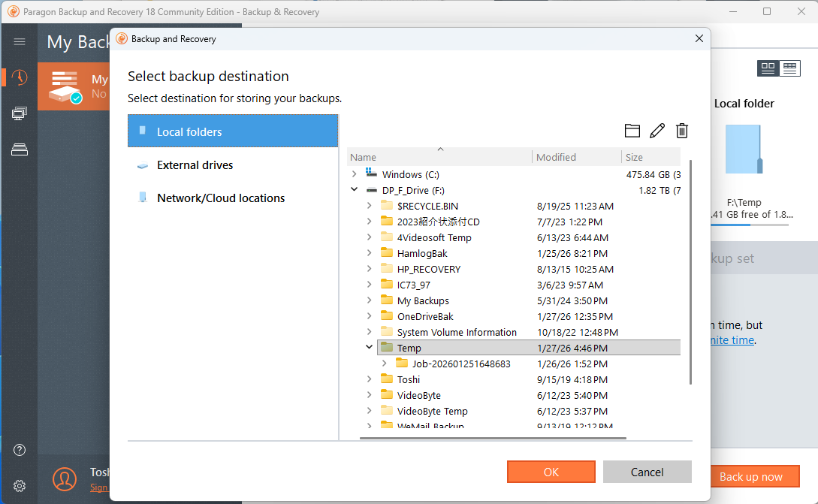Open the computers icon in sidebar

[x=20, y=113]
